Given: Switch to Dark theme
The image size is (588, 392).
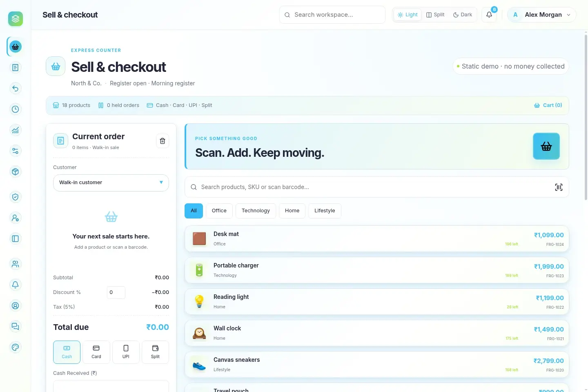Looking at the screenshot, I should (x=463, y=15).
